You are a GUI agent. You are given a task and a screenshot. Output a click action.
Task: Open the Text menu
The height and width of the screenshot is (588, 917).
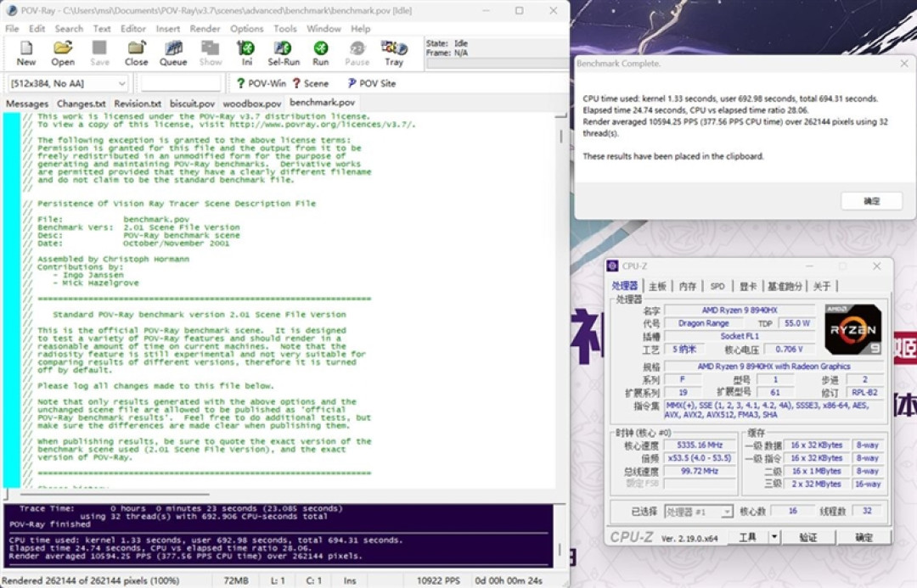point(102,29)
